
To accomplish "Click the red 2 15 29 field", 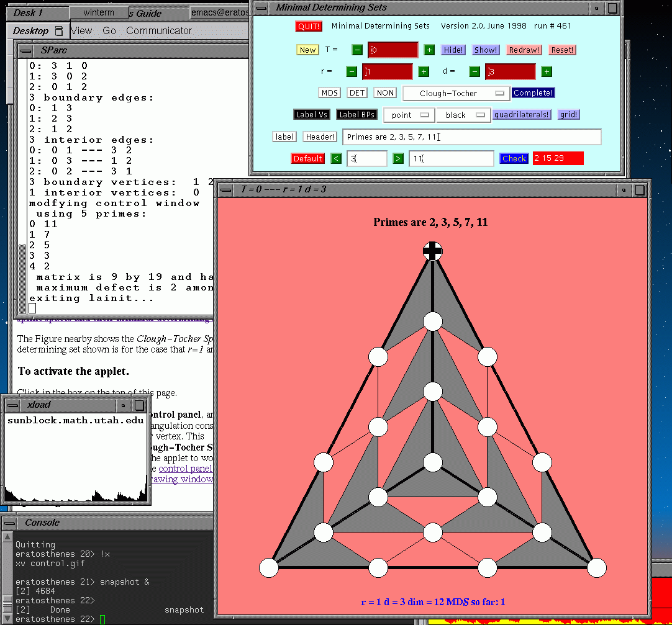I will (558, 159).
